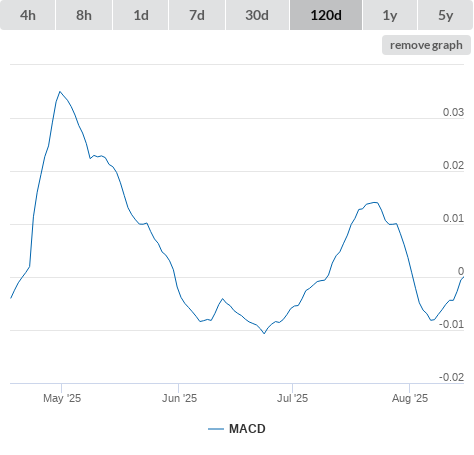Click the 0.03 y-axis value
This screenshot has width=474, height=455.
pos(453,112)
